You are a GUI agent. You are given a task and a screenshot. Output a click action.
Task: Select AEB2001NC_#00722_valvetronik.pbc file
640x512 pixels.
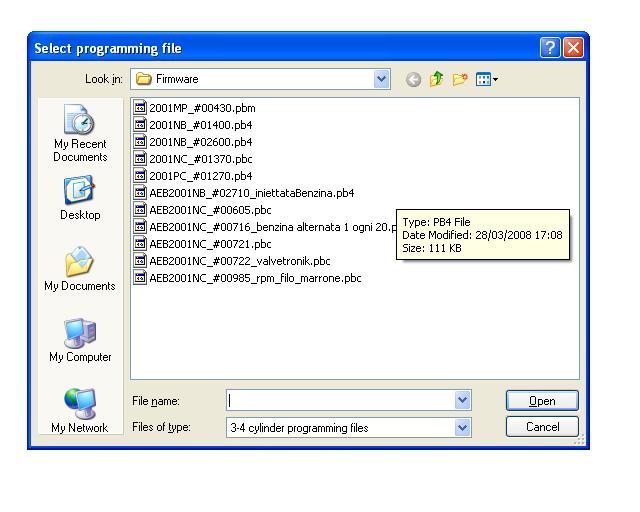[x=239, y=261]
